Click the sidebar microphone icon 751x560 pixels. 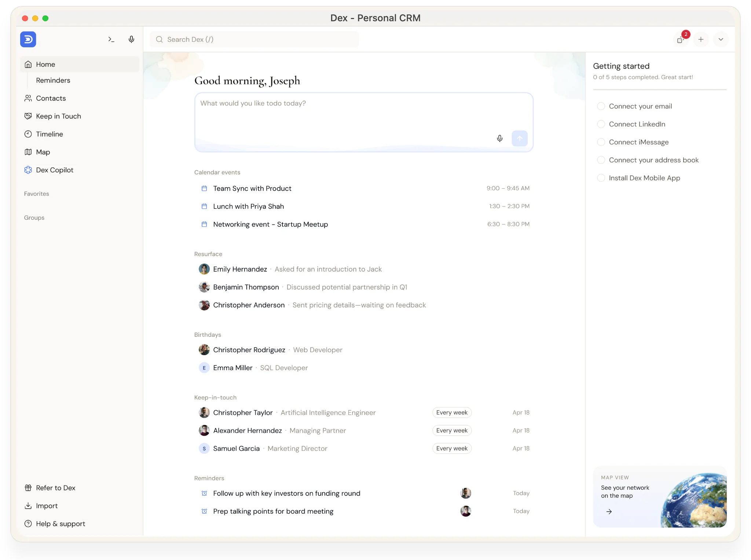coord(131,39)
